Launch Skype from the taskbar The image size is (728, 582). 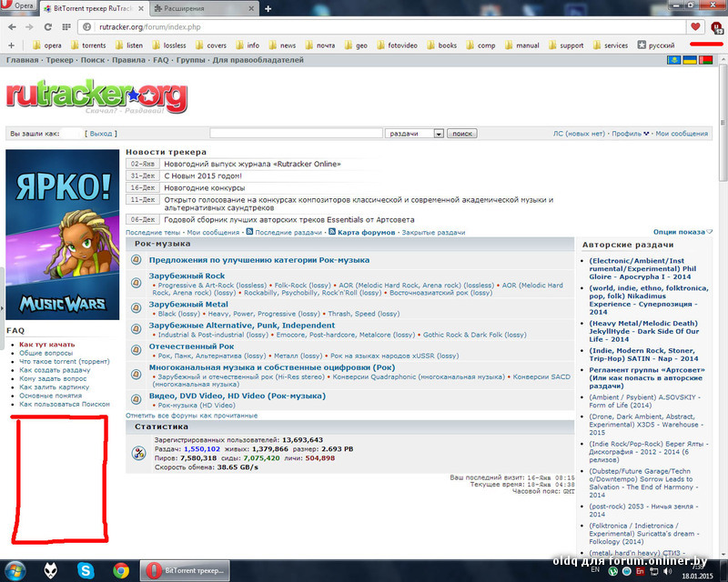(x=86, y=570)
